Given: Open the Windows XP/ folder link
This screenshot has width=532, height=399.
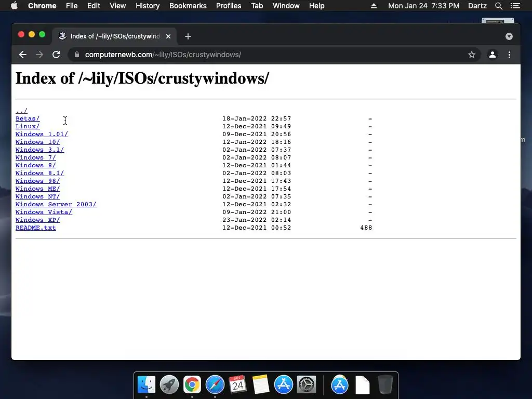Looking at the screenshot, I should (37, 220).
